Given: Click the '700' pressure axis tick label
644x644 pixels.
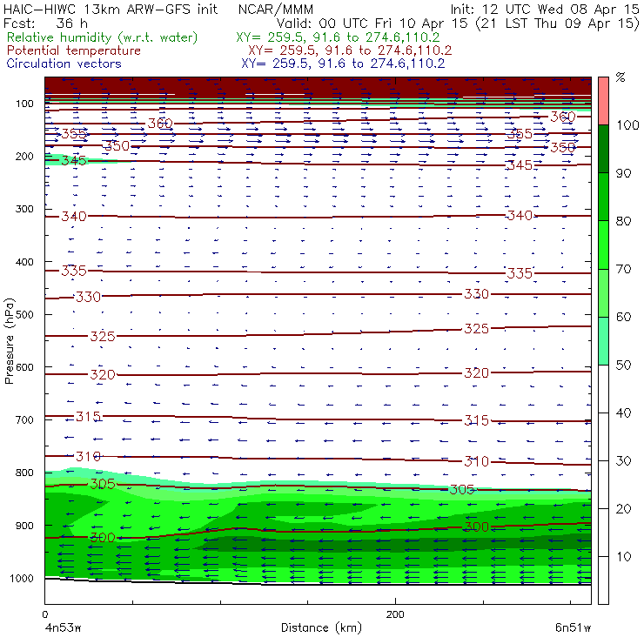Looking at the screenshot, I should coord(24,420).
